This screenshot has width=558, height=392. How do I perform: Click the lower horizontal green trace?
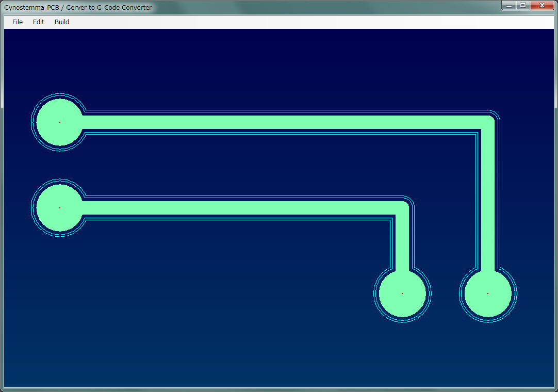click(237, 208)
